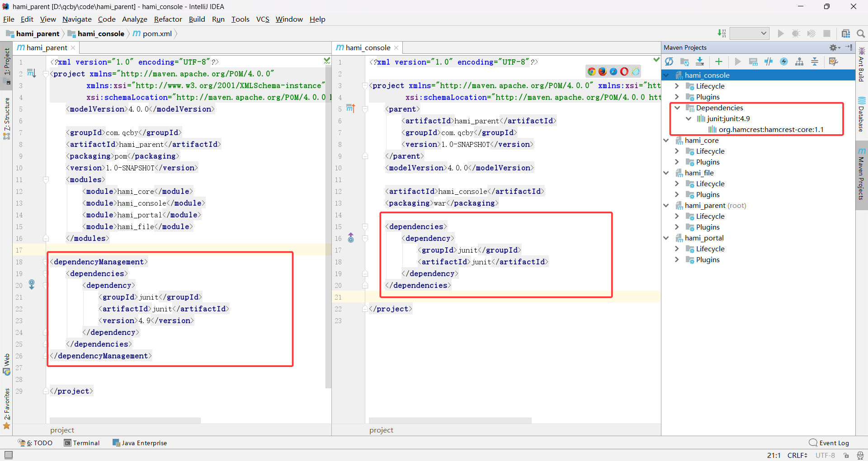868x461 pixels.
Task: Open the run configuration dropdown
Action: click(x=750, y=33)
